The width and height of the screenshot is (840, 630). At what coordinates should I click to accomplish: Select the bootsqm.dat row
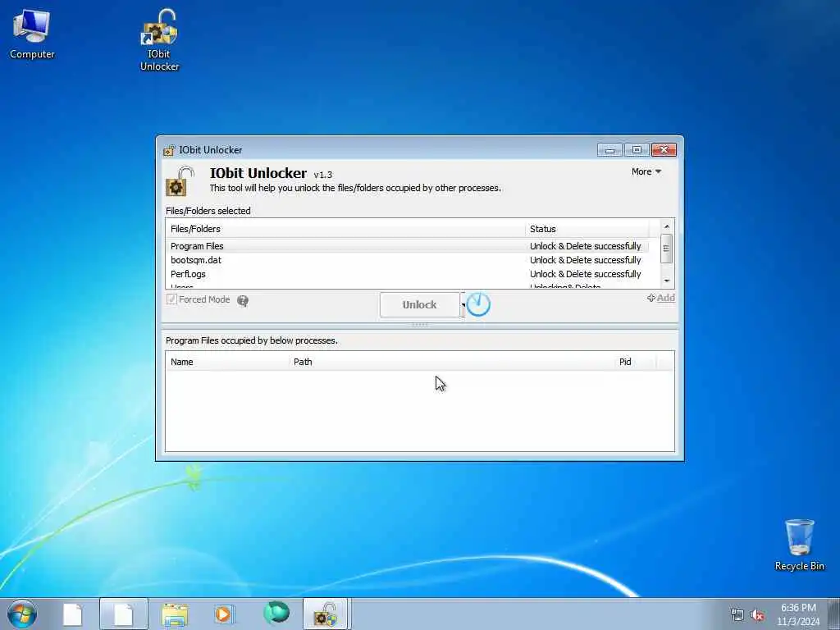[x=407, y=260]
